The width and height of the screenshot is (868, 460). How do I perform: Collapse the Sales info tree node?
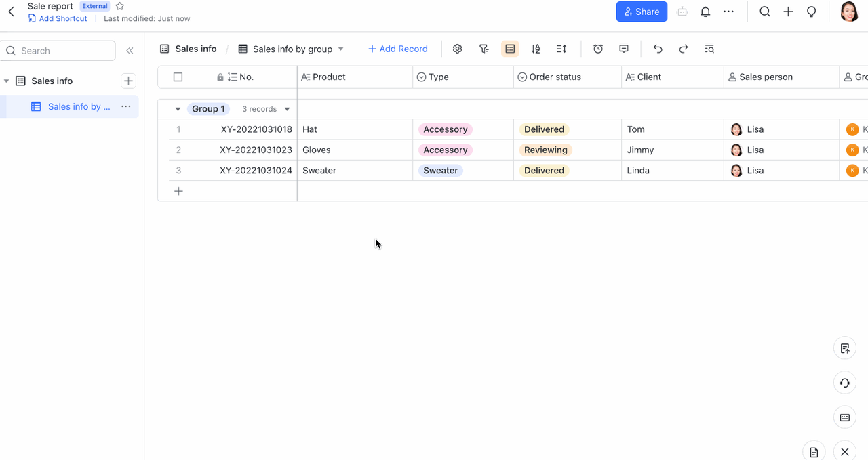point(7,81)
